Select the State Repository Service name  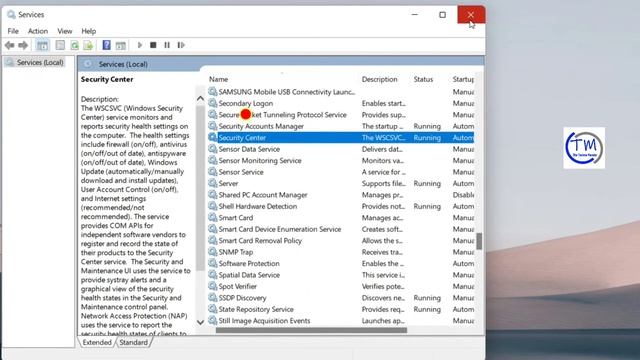(256, 309)
